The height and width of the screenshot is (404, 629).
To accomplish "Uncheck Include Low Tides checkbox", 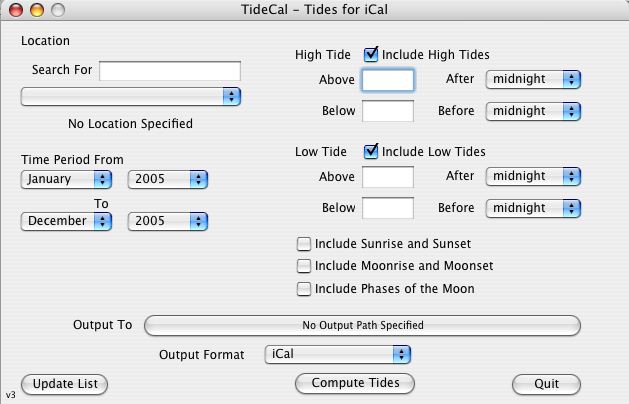I will click(x=371, y=152).
